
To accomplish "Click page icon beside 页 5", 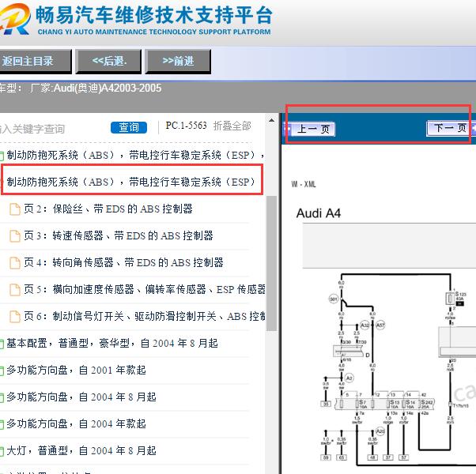I will 14,290.
